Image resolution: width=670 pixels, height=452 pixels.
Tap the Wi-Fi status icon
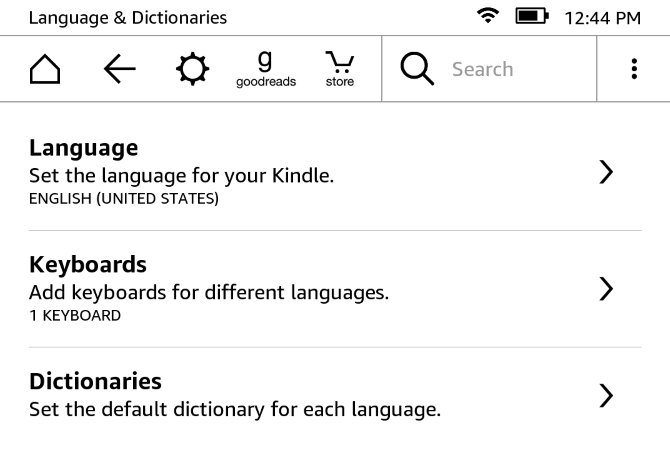(x=488, y=18)
